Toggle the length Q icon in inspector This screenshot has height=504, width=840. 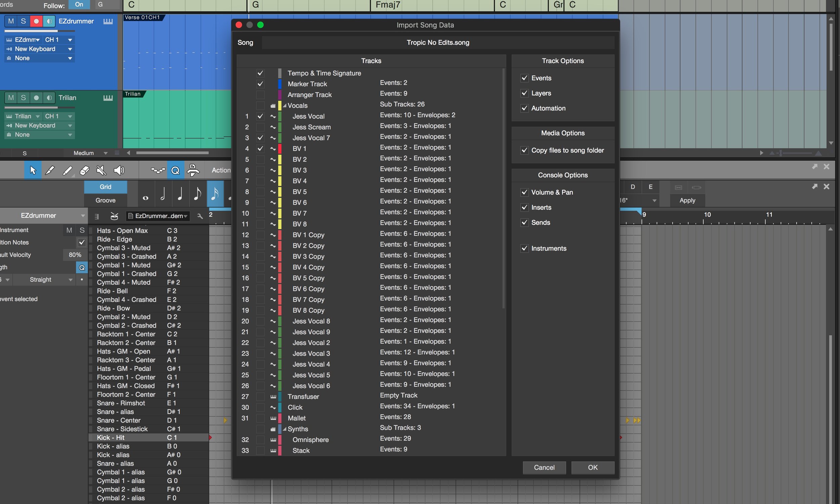[x=82, y=267]
